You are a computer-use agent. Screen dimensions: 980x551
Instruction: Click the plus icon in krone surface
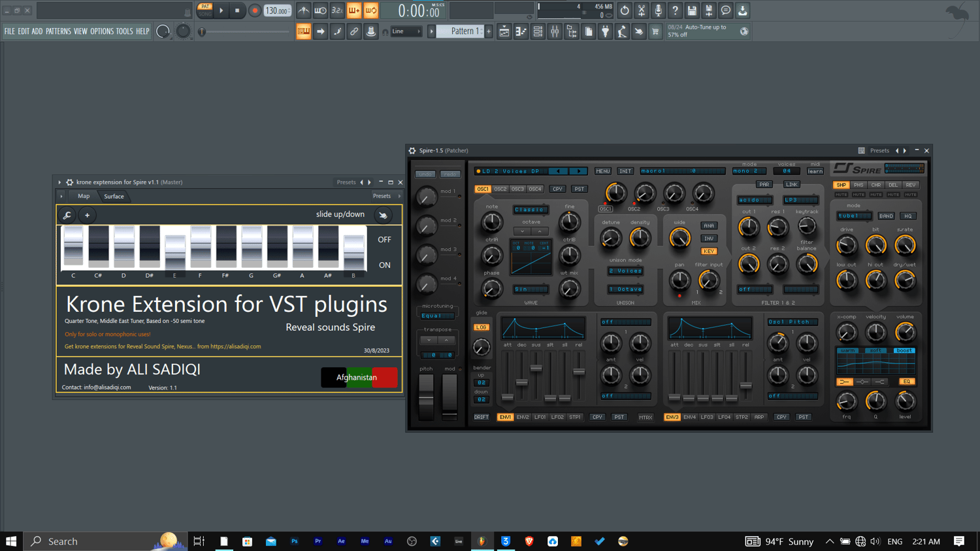coord(87,215)
